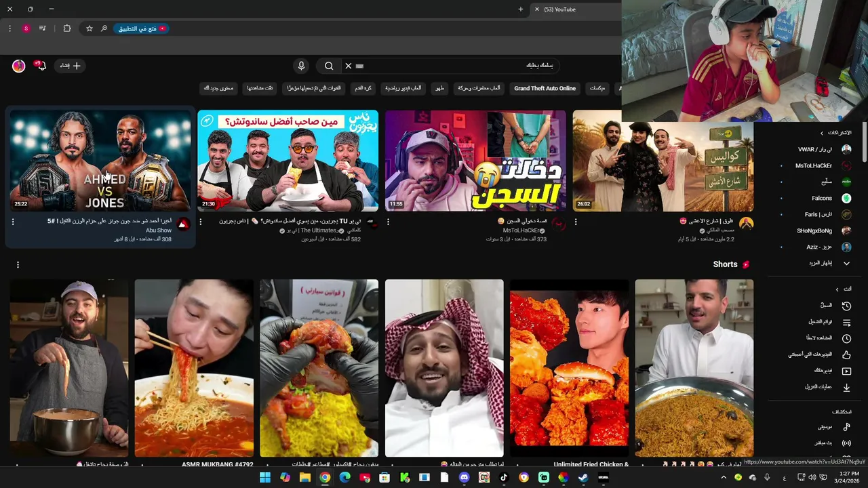Open Playlists icon in sidebar
This screenshot has height=488, width=868.
tap(846, 322)
